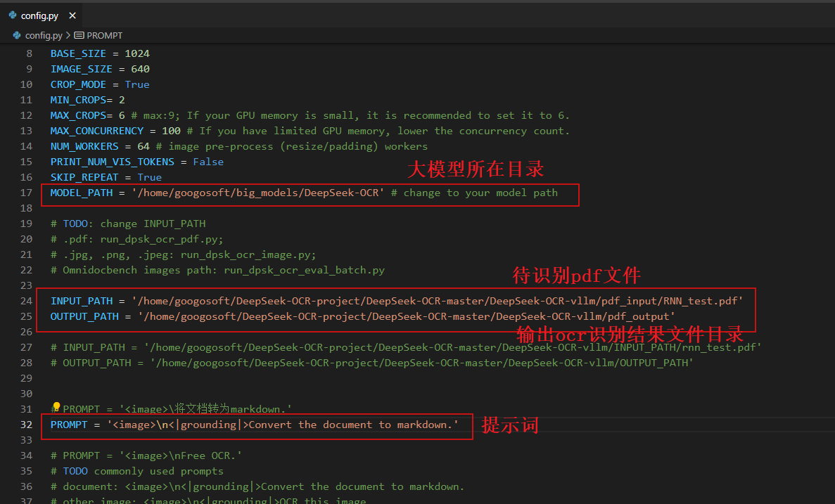Click the variable symbol icon beside PROMPT
The width and height of the screenshot is (835, 504).
pos(79,35)
